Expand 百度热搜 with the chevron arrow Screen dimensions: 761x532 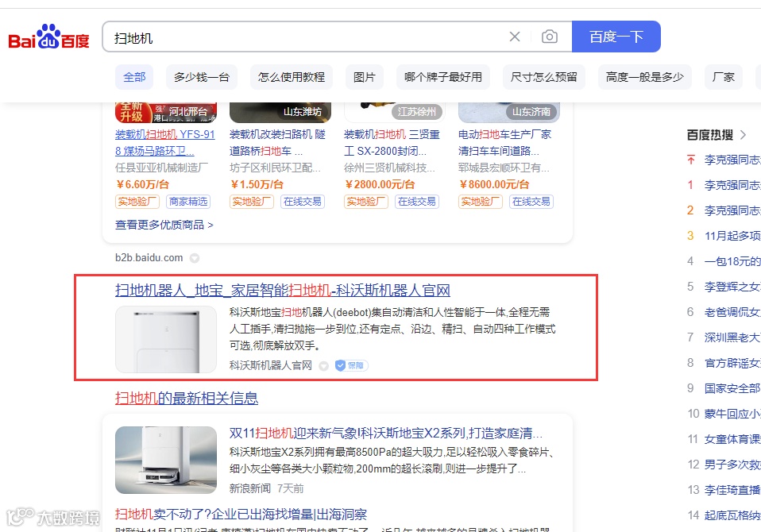click(743, 135)
